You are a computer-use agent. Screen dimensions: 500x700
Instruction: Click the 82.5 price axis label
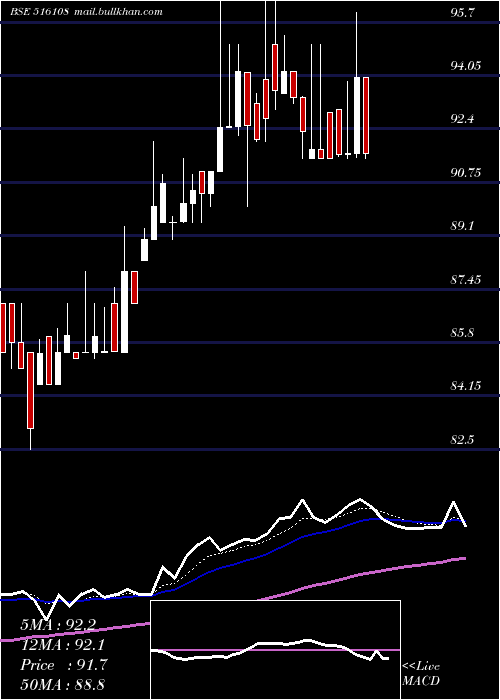coord(462,439)
